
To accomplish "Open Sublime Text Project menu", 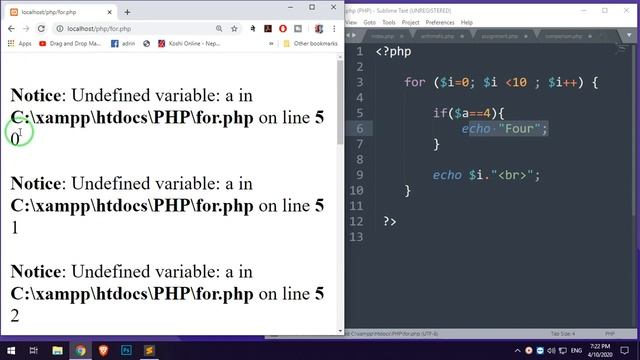I will 410,22.
